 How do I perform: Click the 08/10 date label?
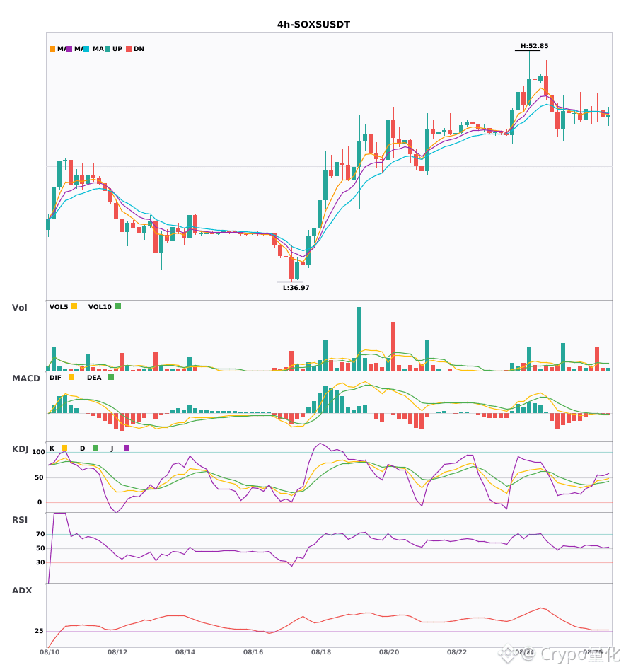pyautogui.click(x=50, y=652)
